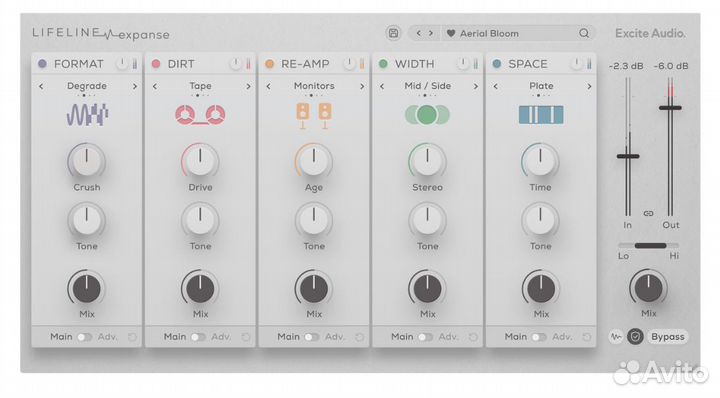Viewport: 720px width, 398px height.
Task: Click the global Mix knob under Lo/Hi
Action: click(648, 288)
